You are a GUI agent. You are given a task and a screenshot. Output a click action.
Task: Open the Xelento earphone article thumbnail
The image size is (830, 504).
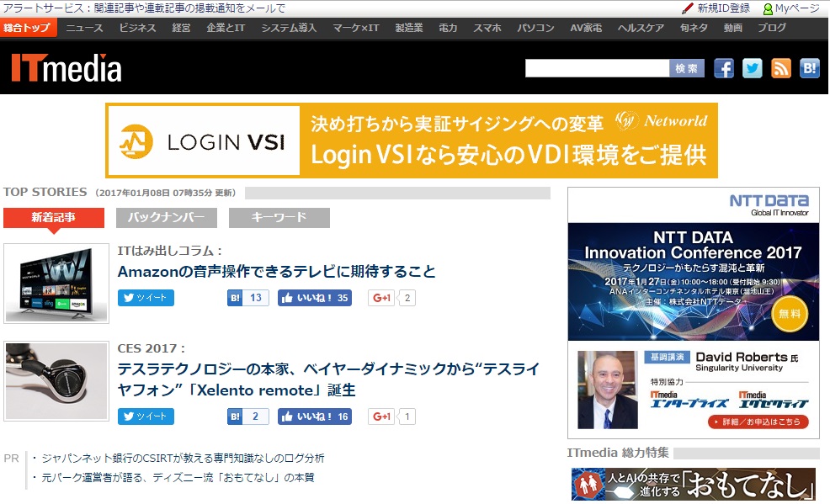click(x=56, y=381)
